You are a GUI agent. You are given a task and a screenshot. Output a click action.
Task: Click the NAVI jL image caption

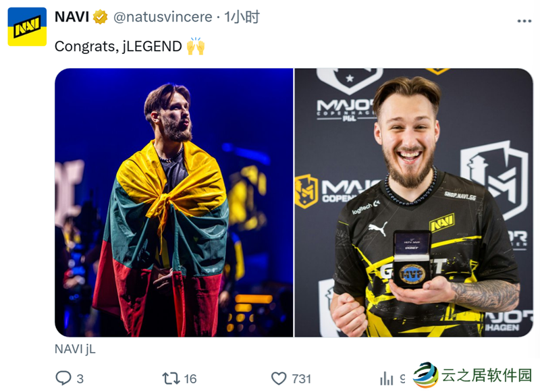click(x=75, y=349)
